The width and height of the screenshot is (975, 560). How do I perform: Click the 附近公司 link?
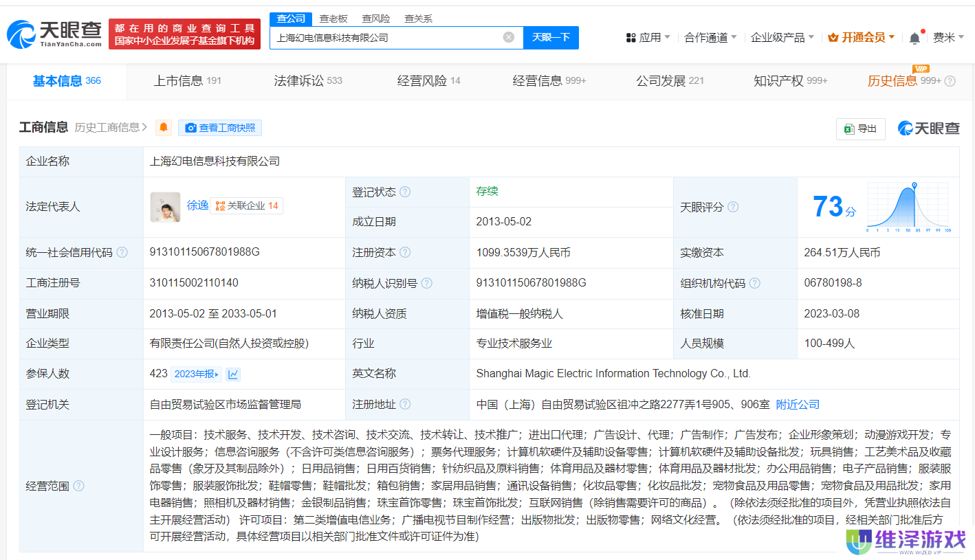point(798,405)
